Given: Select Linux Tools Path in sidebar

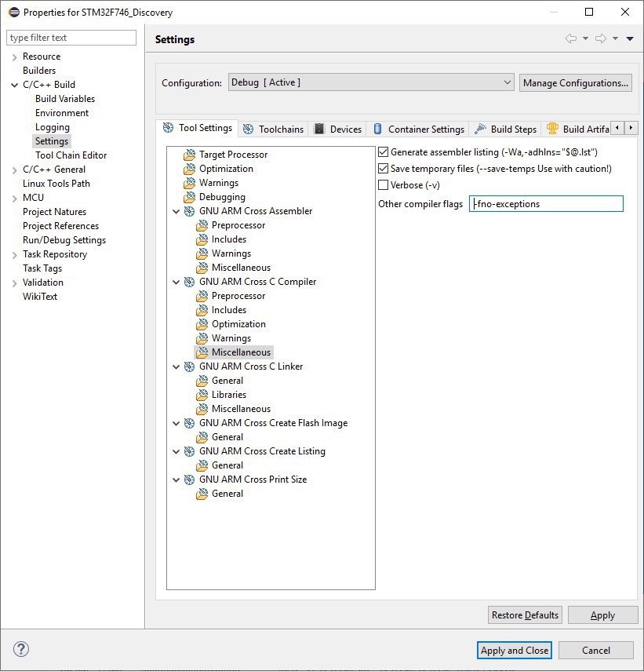Looking at the screenshot, I should (x=56, y=184).
